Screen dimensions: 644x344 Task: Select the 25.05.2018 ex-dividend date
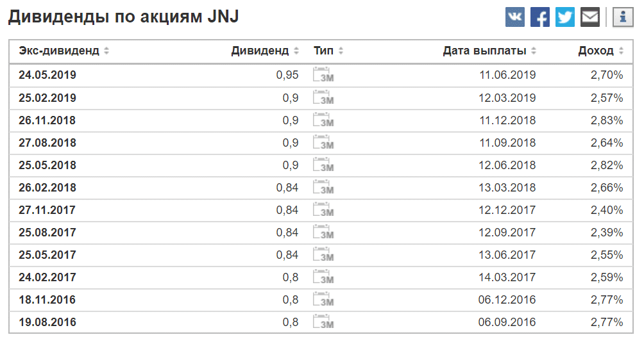point(47,165)
